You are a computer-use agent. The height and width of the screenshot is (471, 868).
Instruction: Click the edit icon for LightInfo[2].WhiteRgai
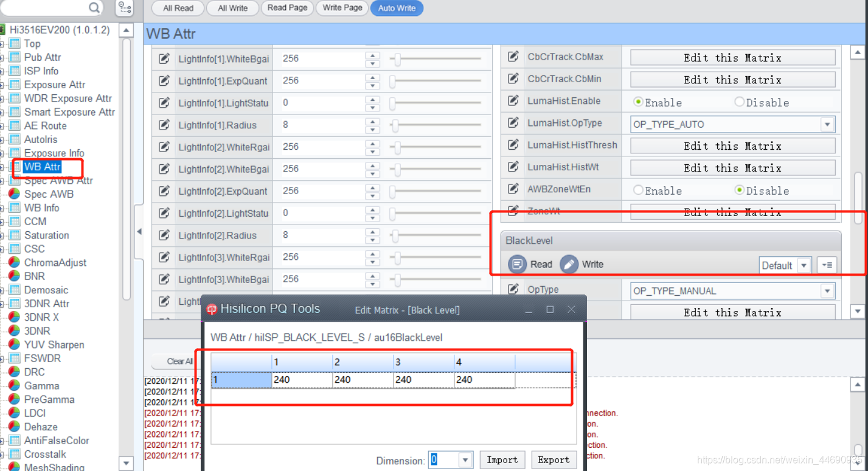(x=164, y=147)
